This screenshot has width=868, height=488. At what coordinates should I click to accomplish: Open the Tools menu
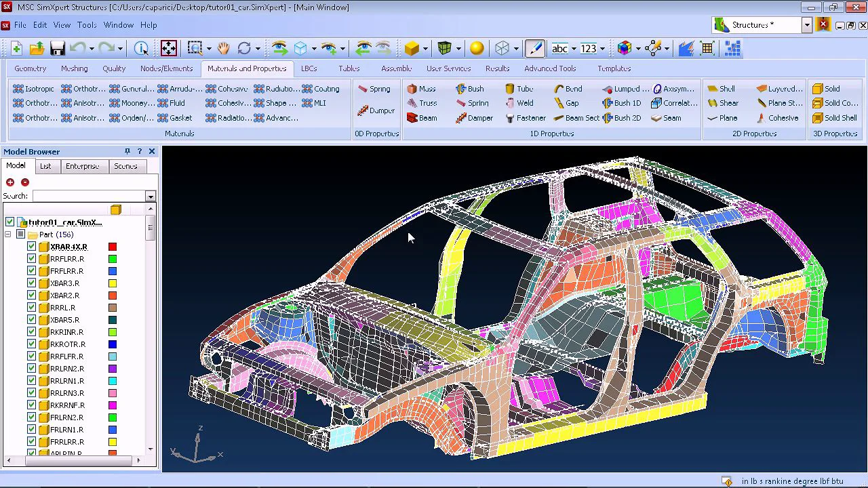(87, 25)
